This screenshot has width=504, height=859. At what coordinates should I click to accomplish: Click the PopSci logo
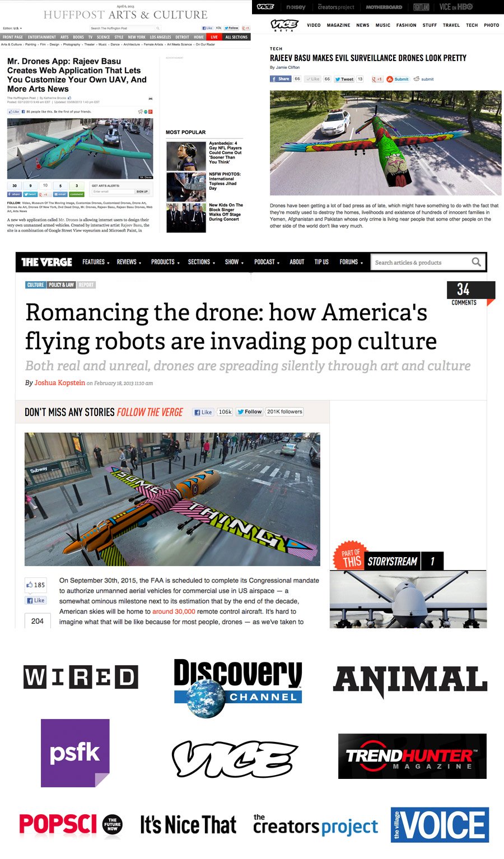click(x=71, y=824)
